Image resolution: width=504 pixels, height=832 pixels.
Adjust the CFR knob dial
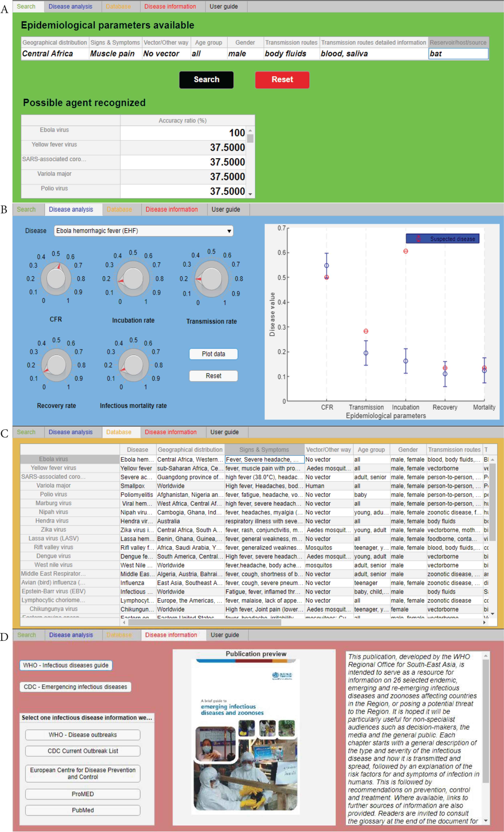coord(56,278)
